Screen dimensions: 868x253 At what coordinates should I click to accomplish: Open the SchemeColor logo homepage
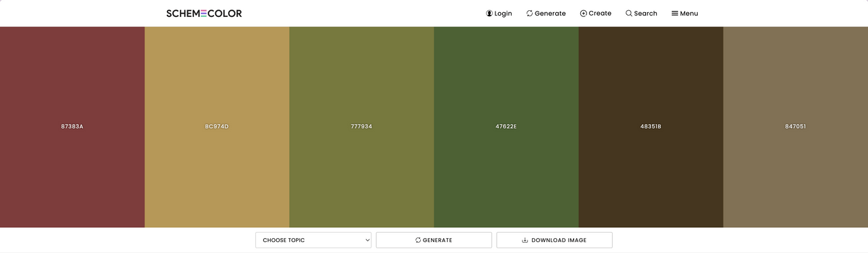204,14
